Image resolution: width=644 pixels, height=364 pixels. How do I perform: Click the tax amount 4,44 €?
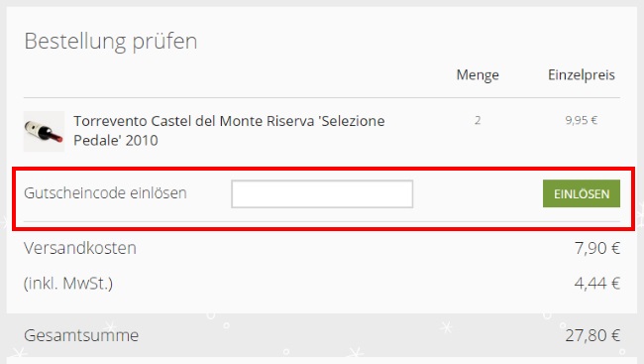(x=597, y=284)
